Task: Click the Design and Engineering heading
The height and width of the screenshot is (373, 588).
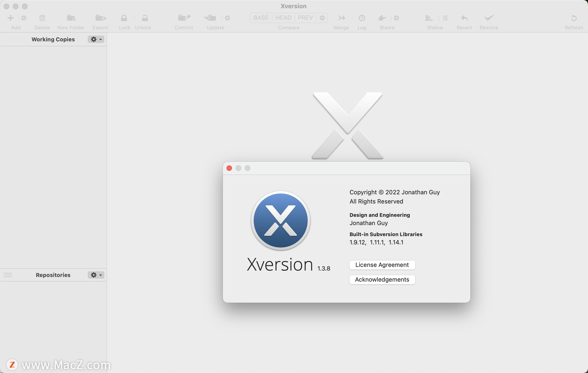Action: [380, 215]
